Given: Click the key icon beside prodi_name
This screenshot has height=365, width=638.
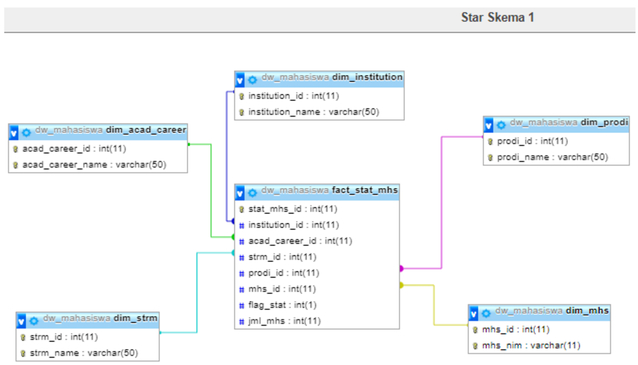Looking at the screenshot, I should pyautogui.click(x=490, y=157).
